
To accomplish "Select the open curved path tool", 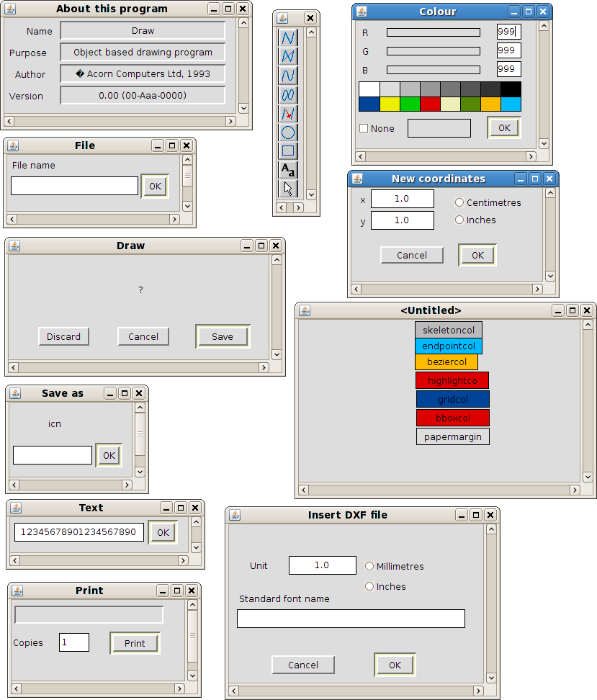I will tap(288, 76).
